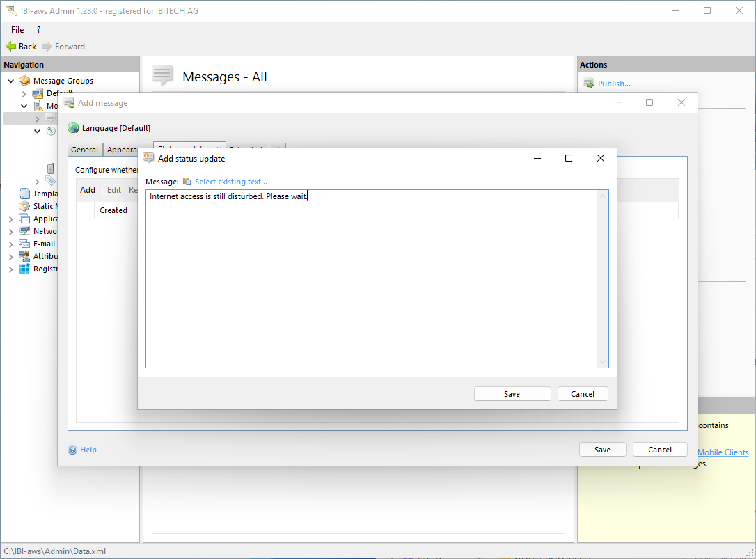Viewport: 756px width, 559px height.
Task: Click the Network computer icon in navigation
Action: pos(24,231)
